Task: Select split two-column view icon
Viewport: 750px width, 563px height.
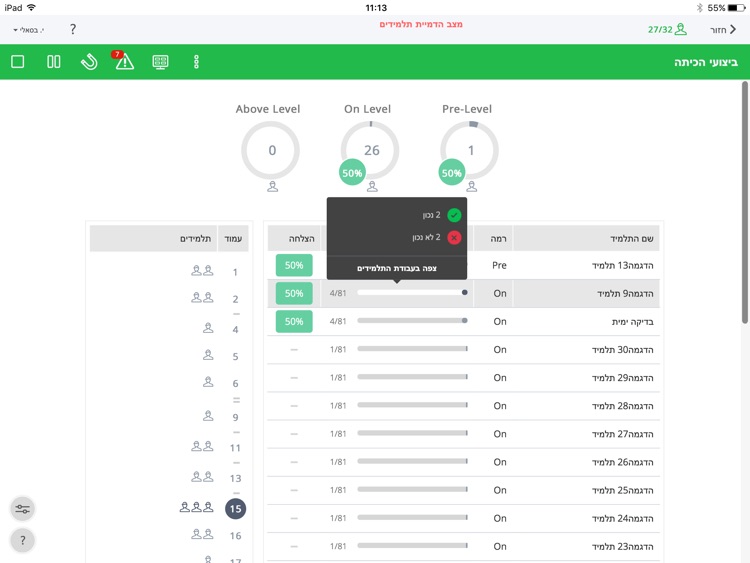Action: click(54, 62)
